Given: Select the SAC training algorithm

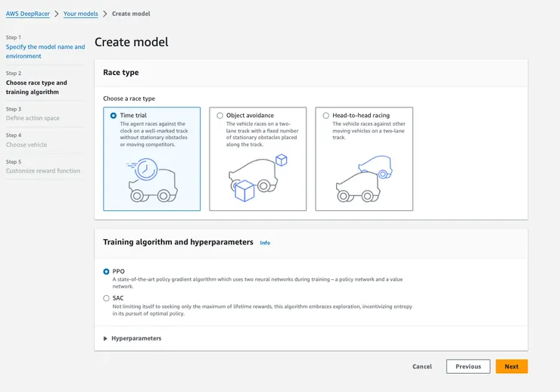Looking at the screenshot, I should click(106, 298).
